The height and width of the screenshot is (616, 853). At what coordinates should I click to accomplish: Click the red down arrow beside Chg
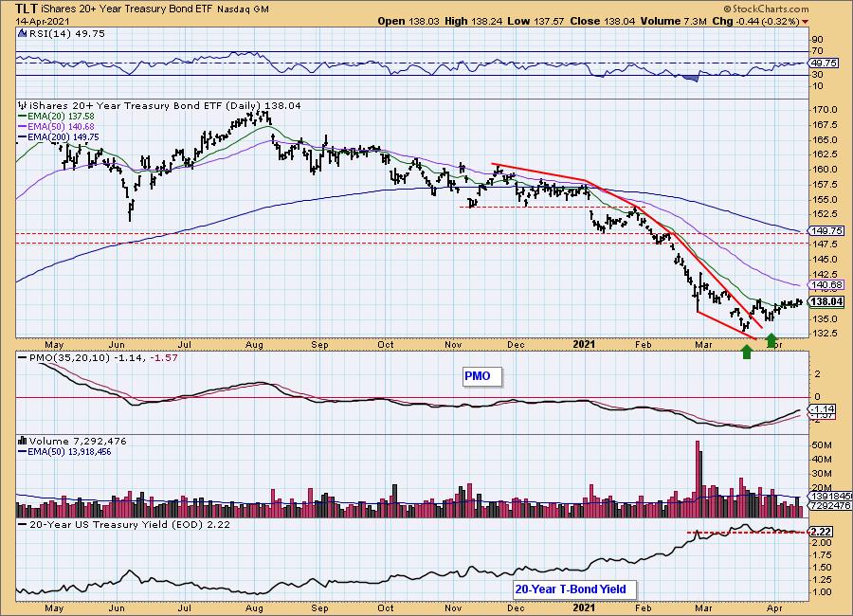(805, 22)
